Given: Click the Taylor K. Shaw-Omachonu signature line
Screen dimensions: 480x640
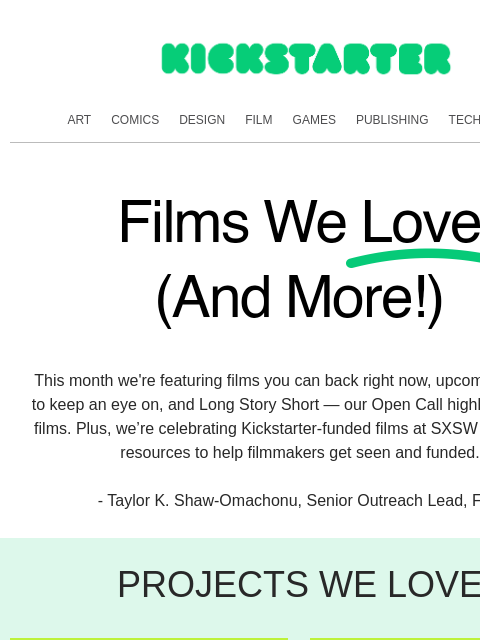Looking at the screenshot, I should [289, 500].
